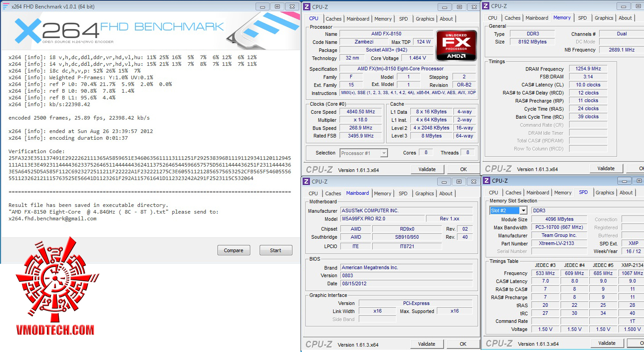Viewport: 644px width, 352px height.
Task: Switch to Caches tab in CPU-Z CPU window
Action: pyautogui.click(x=334, y=19)
